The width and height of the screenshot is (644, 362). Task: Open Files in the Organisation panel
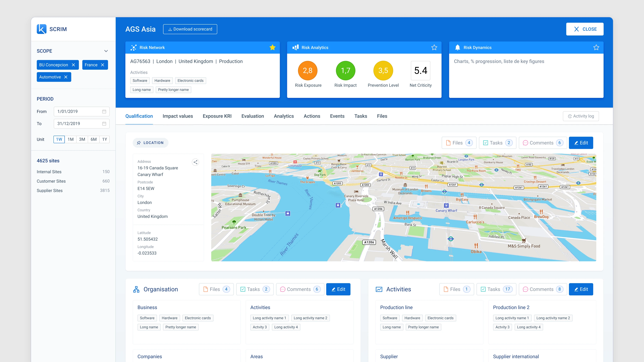coord(216,289)
